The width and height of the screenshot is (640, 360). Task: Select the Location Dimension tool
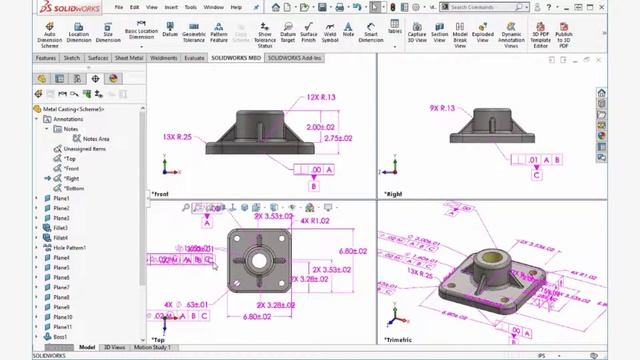[x=79, y=33]
